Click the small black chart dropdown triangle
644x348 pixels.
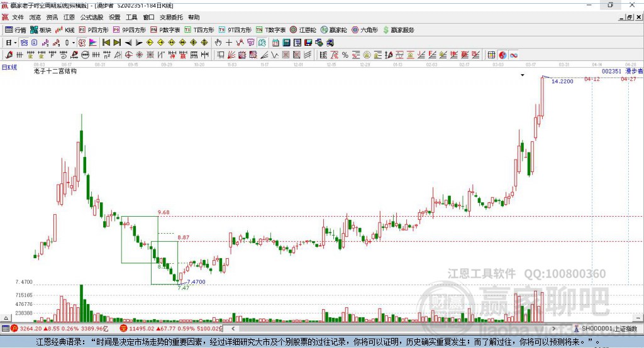coord(523,75)
